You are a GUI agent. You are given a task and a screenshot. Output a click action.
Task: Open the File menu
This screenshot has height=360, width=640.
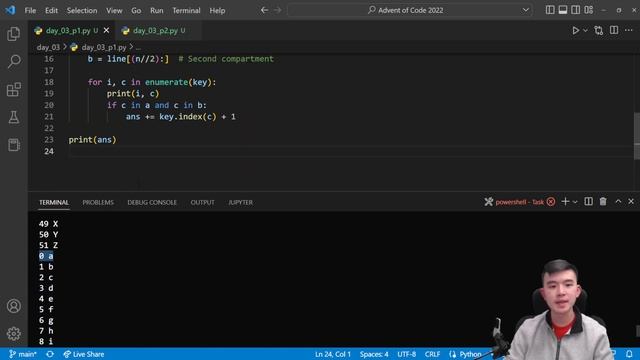coord(30,11)
